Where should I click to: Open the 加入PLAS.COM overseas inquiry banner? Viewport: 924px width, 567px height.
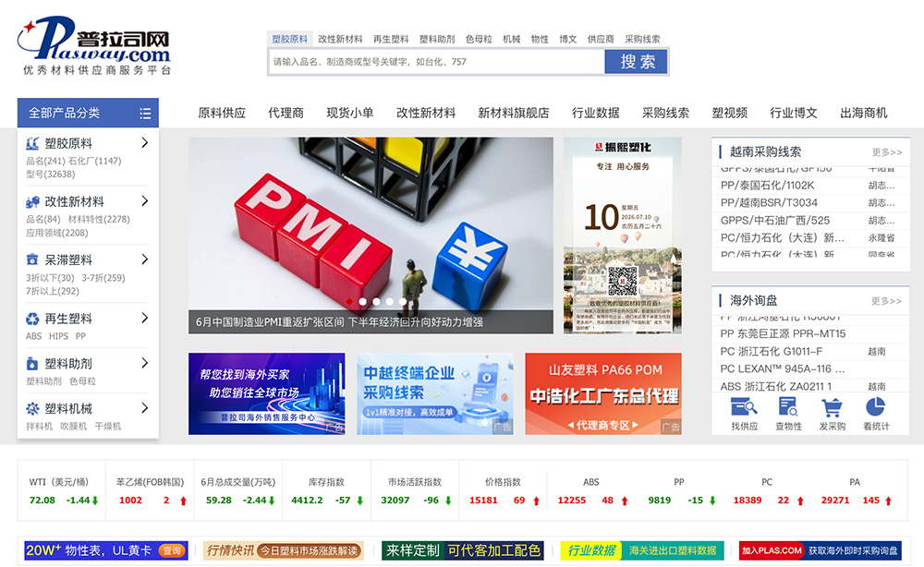pyautogui.click(x=821, y=551)
